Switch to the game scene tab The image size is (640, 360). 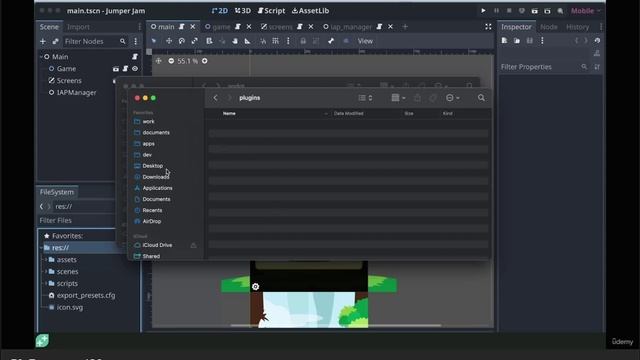point(221,27)
